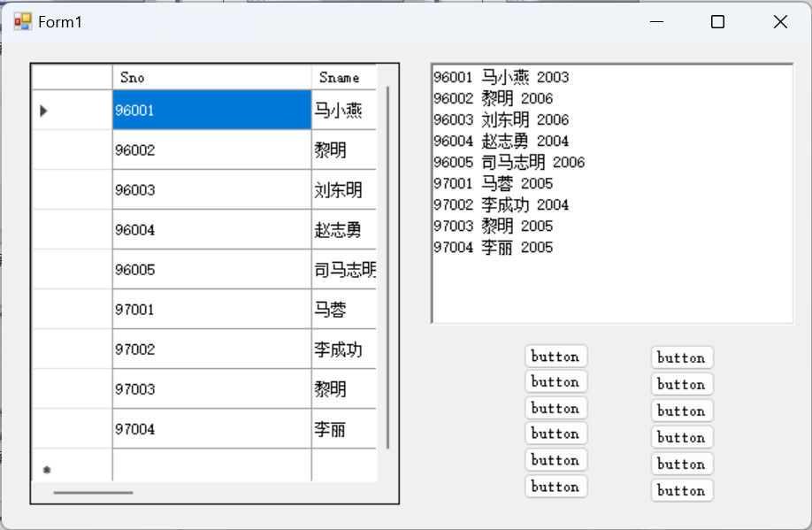Select grid Sno cell 96003
Viewport: 812px width, 530px height.
(211, 189)
